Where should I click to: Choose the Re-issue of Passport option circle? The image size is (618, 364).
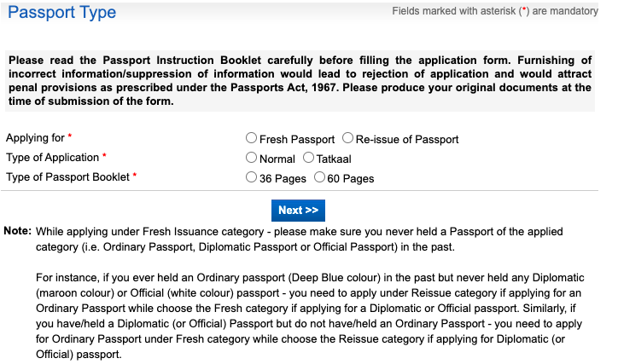pos(347,138)
